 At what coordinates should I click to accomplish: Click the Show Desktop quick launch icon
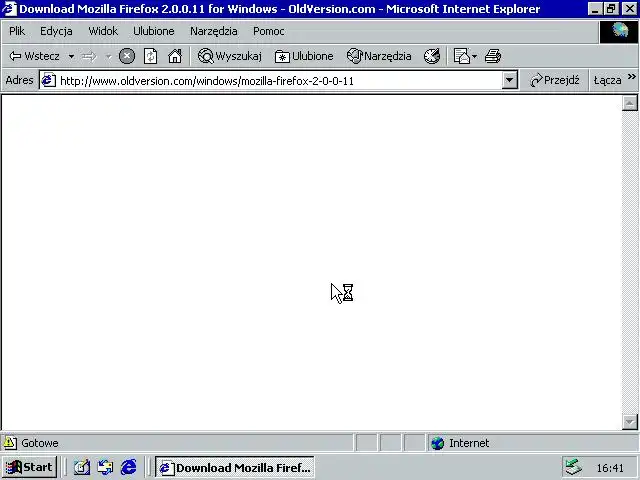(x=82, y=467)
